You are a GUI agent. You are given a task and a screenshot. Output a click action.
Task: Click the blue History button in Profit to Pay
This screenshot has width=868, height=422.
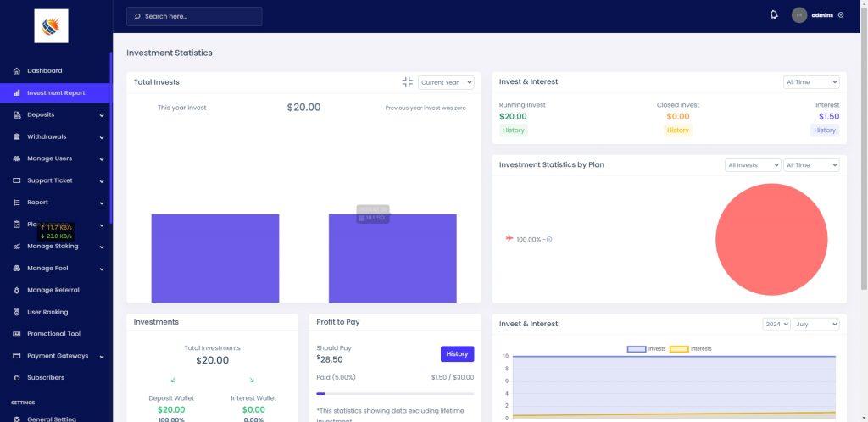tap(457, 353)
